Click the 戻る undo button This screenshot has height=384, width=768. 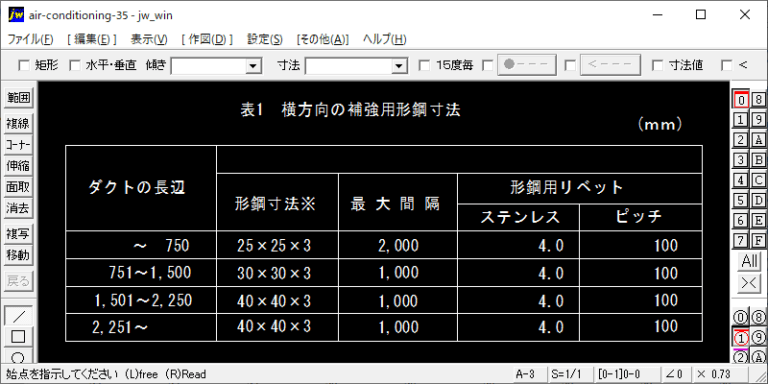click(x=18, y=281)
